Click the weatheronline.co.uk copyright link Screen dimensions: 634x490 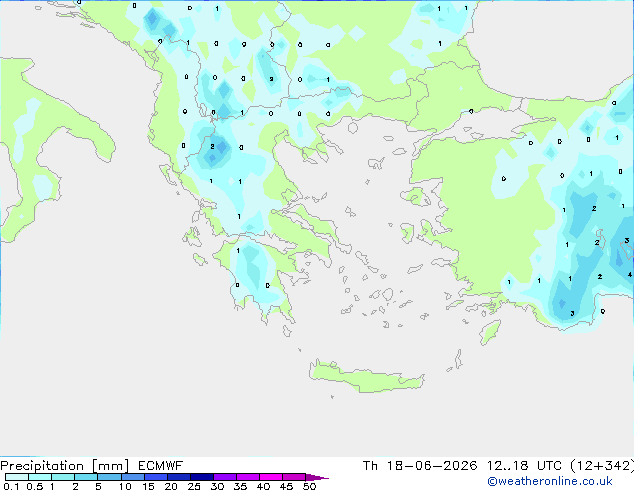pos(550,481)
